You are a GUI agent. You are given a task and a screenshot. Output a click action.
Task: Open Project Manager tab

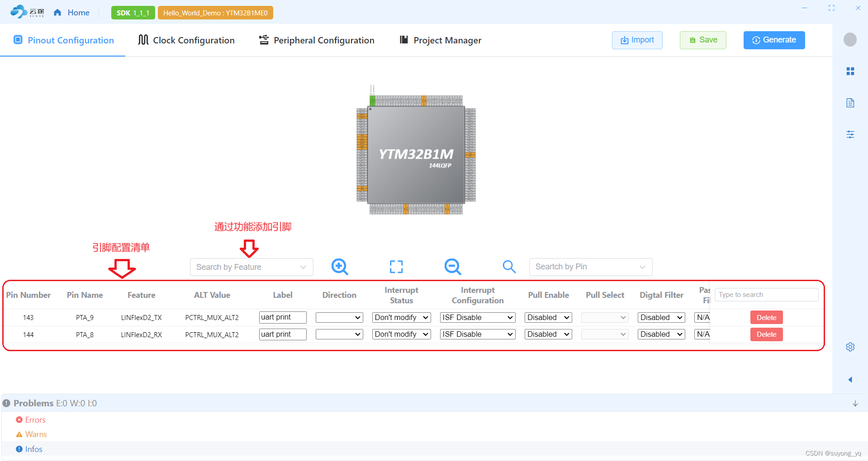click(x=441, y=40)
